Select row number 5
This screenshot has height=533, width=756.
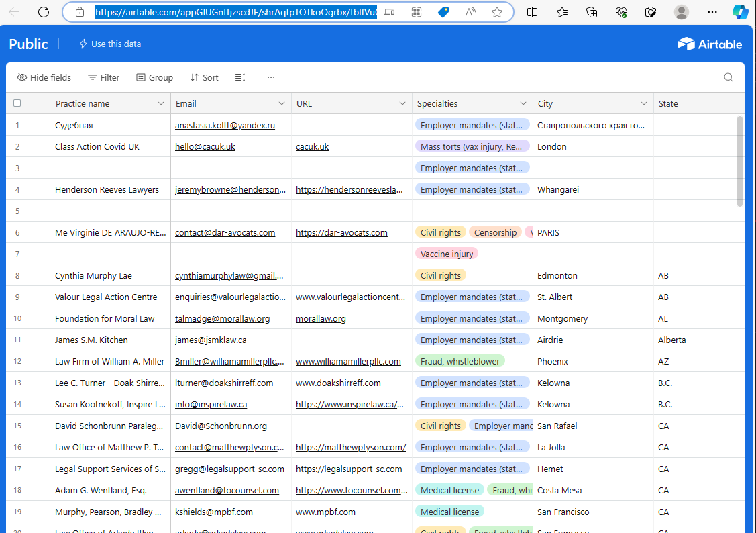point(17,211)
